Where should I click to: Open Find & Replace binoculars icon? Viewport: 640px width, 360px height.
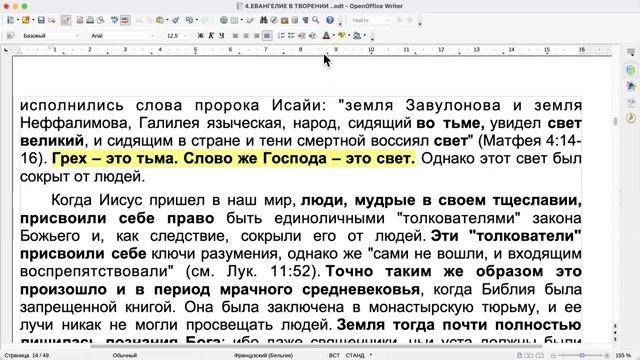click(264, 20)
